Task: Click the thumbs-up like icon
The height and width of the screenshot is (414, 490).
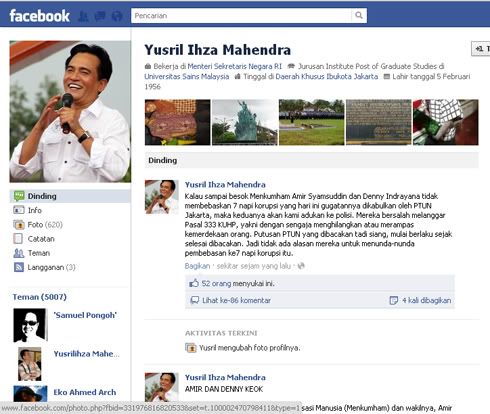Action: (x=194, y=283)
